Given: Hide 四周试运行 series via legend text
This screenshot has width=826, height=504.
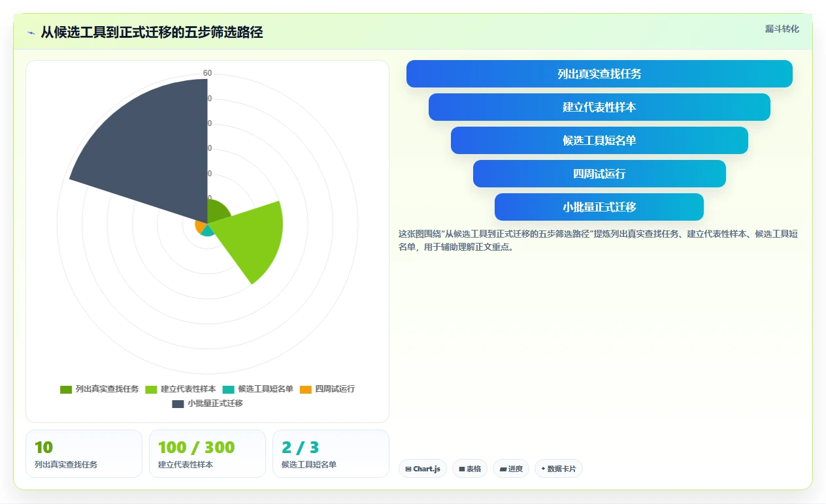Looking at the screenshot, I should pos(335,389).
